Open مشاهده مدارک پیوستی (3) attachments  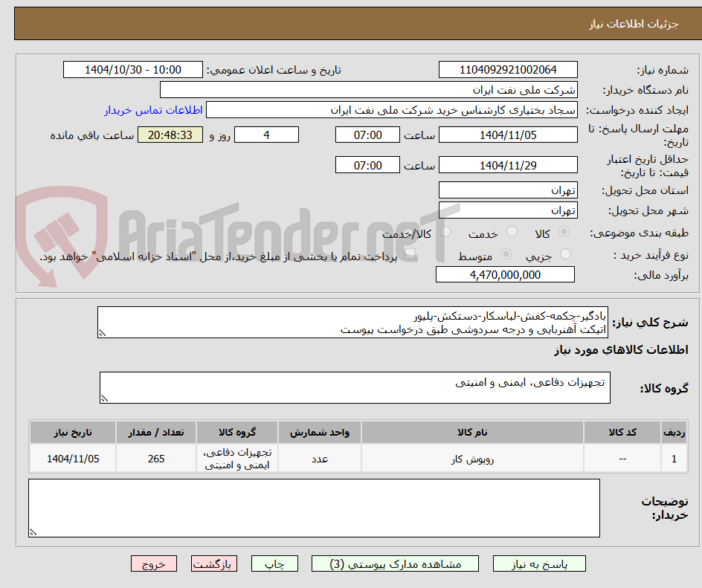pyautogui.click(x=395, y=563)
